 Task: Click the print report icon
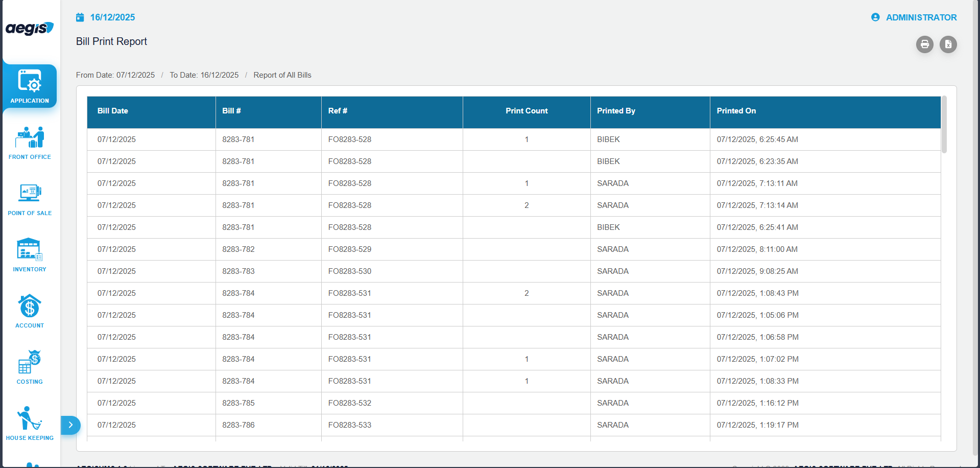924,44
